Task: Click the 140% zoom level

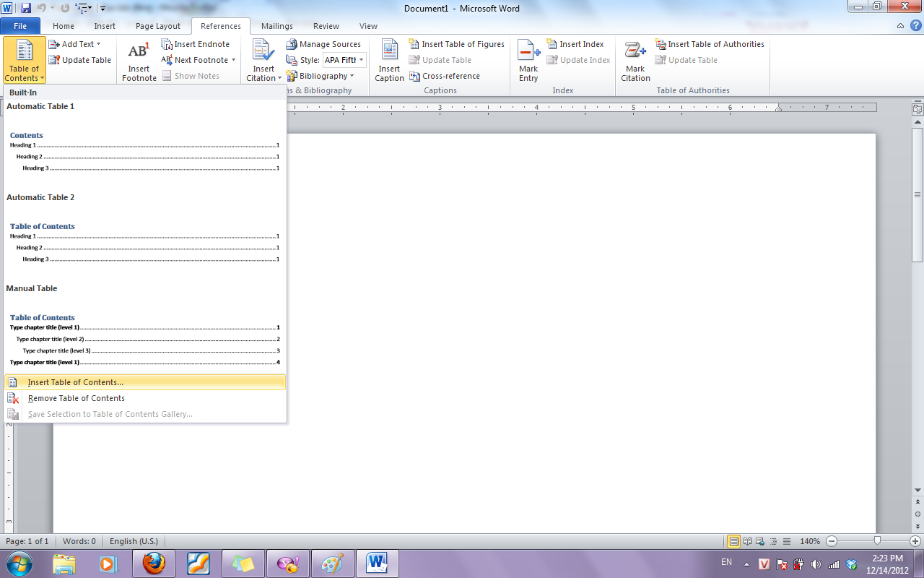Action: click(x=810, y=541)
